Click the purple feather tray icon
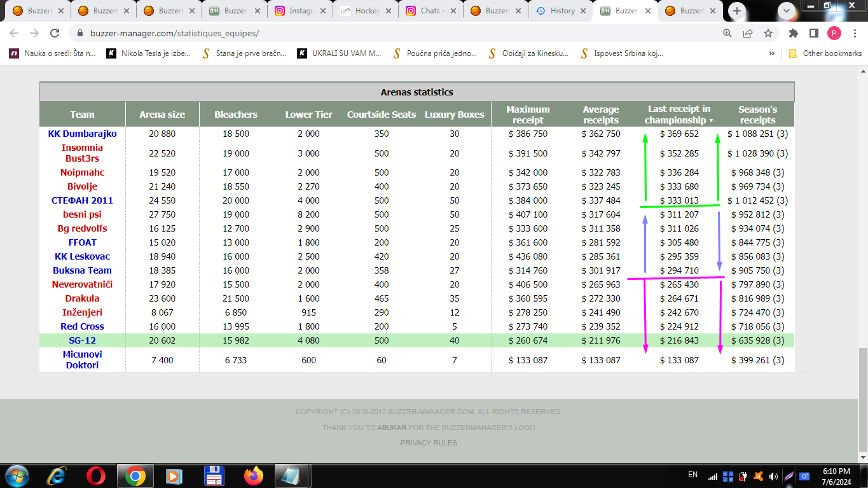868x488 pixels. click(x=789, y=476)
